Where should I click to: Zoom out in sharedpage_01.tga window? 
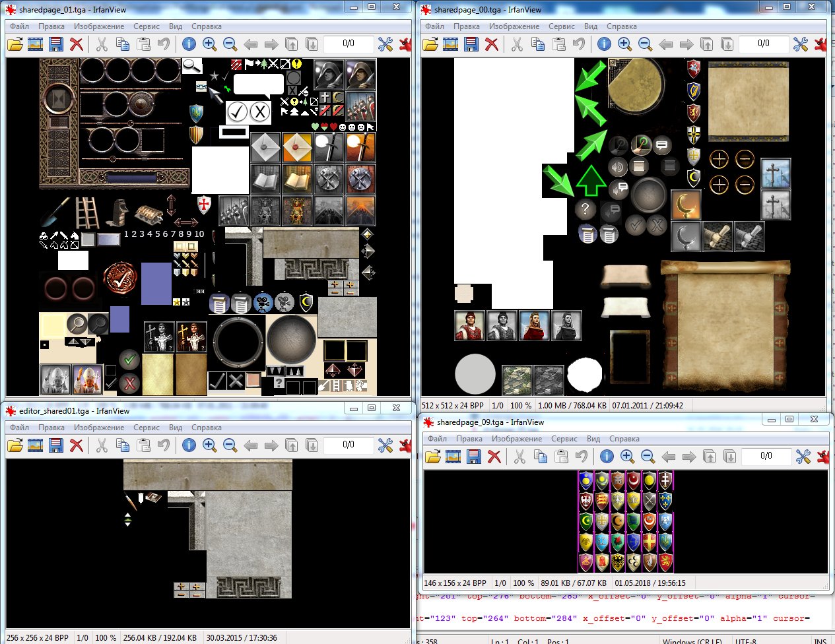click(x=230, y=44)
